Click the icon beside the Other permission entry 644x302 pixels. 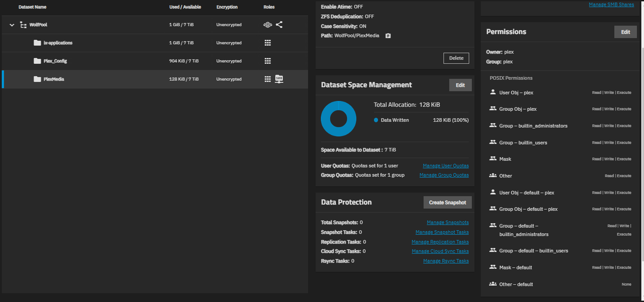click(x=493, y=176)
